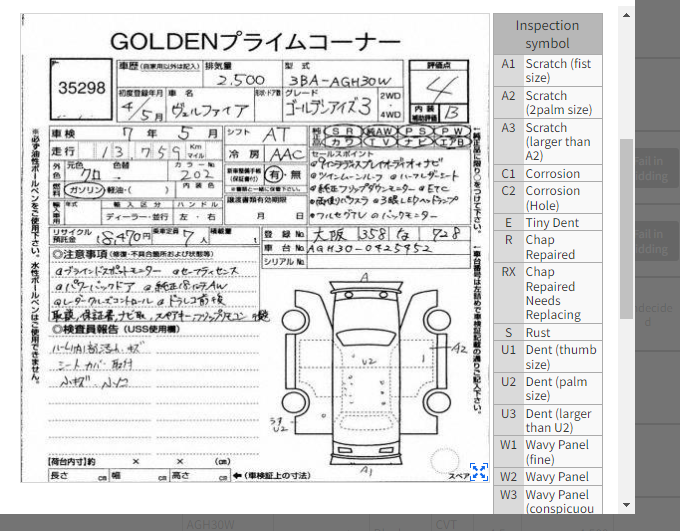
Task: Open the auction sheet image
Action: (x=255, y=248)
